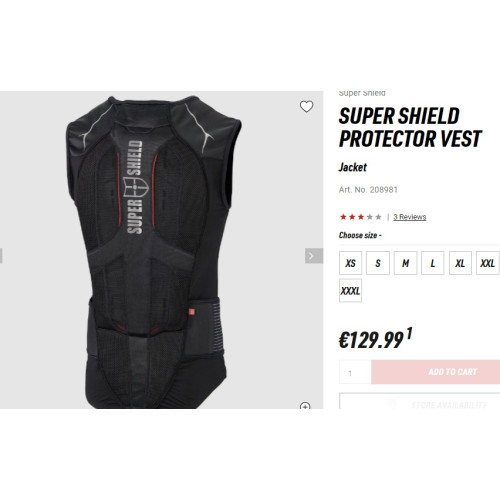Open the 3 Reviews link
The width and height of the screenshot is (500, 500).
tap(410, 217)
